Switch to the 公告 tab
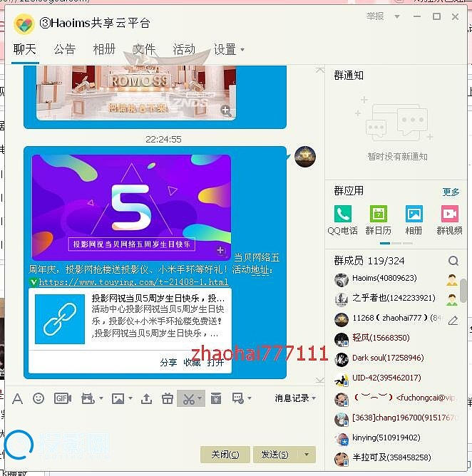This screenshot has height=476, width=472. coord(65,49)
